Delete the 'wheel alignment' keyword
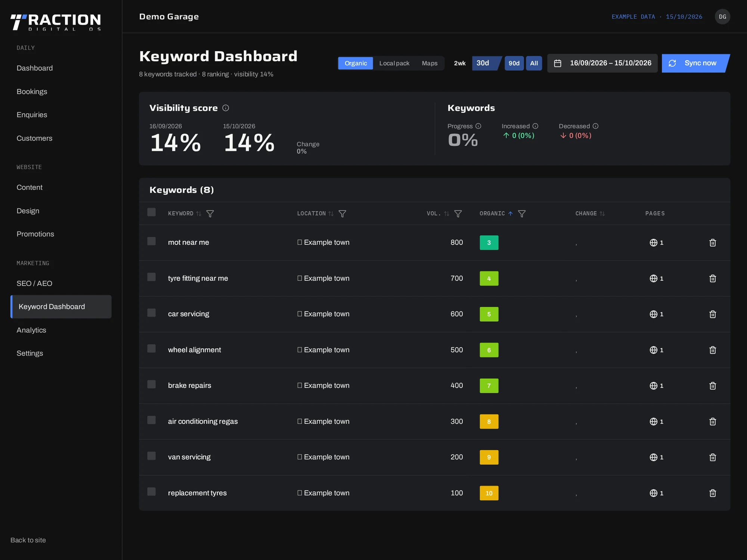The width and height of the screenshot is (747, 560). click(712, 350)
